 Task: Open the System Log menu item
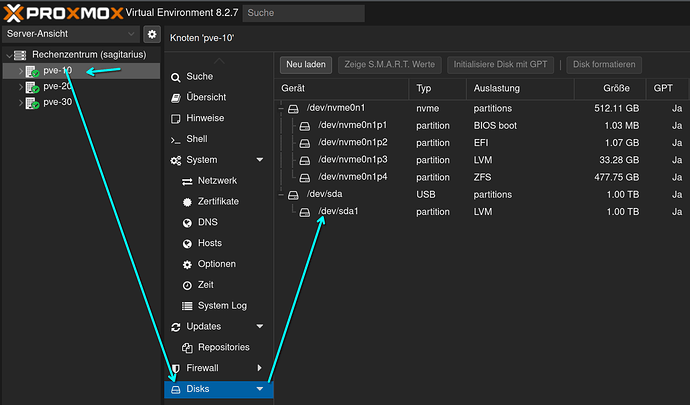219,306
